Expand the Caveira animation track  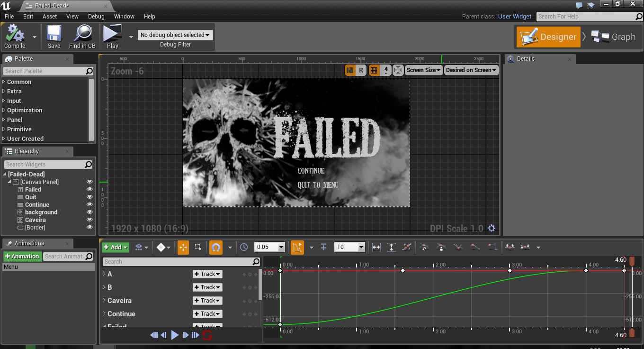[104, 300]
